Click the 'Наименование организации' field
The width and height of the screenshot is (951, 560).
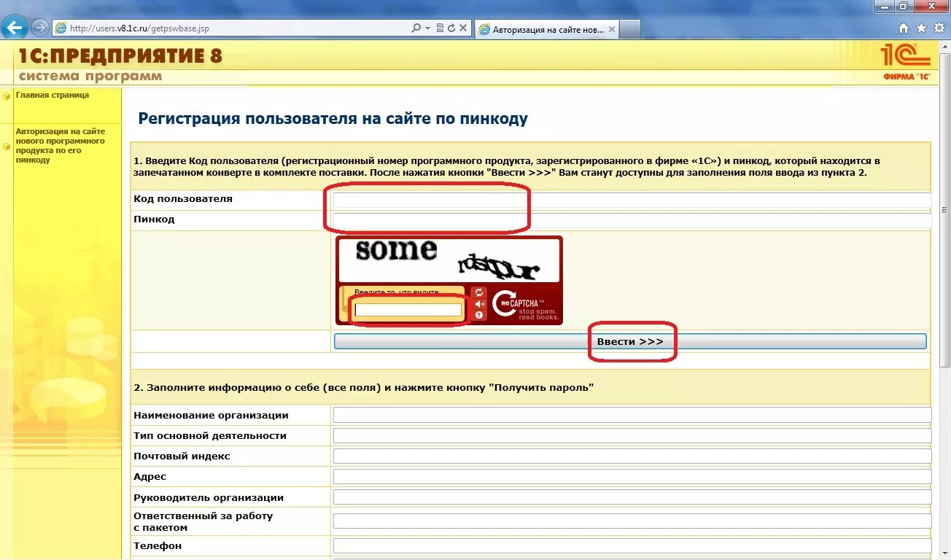pyautogui.click(x=632, y=415)
